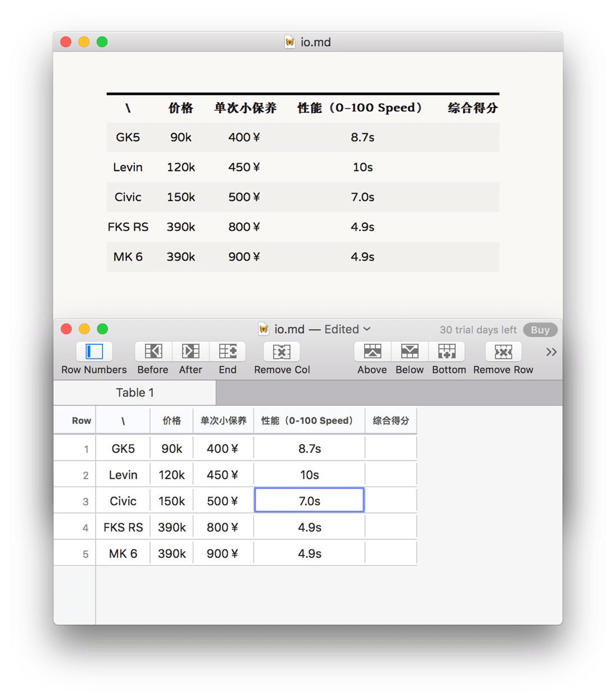Click 综合得分 header in preview window
Viewport: 616px width, 700px height.
coord(473,108)
